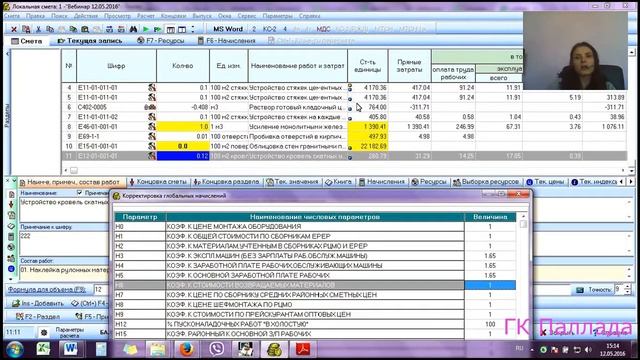Click the МДС toolbar button
The image size is (640, 360).
323,29
